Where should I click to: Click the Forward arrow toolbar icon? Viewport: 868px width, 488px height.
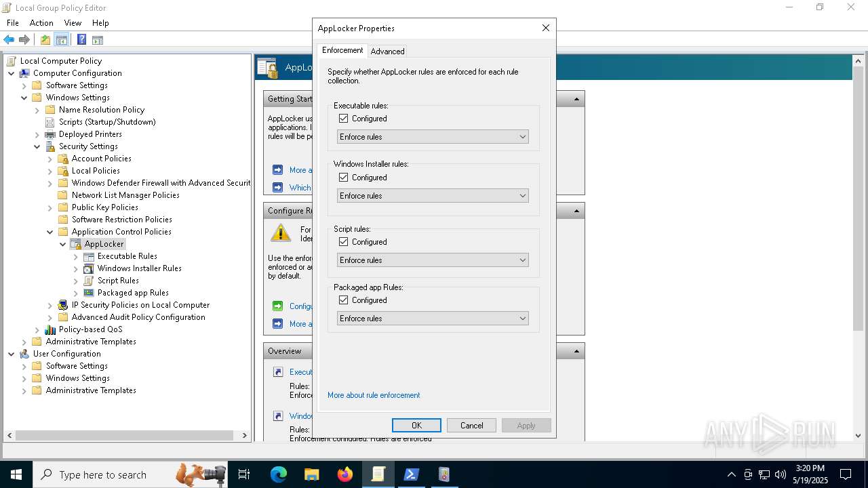pos(24,40)
